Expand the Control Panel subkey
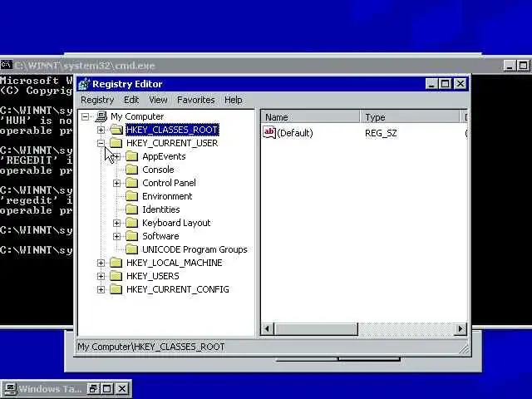Viewport: 532px width, 399px height. click(116, 183)
